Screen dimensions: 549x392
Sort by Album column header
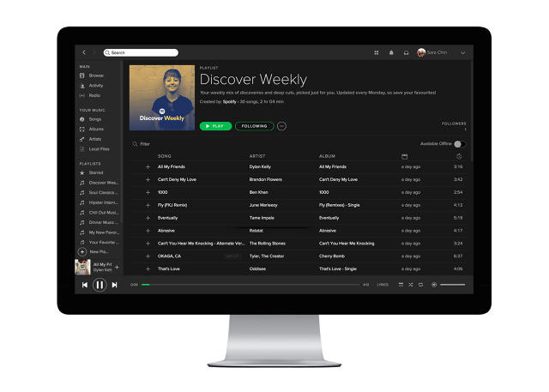coord(327,156)
